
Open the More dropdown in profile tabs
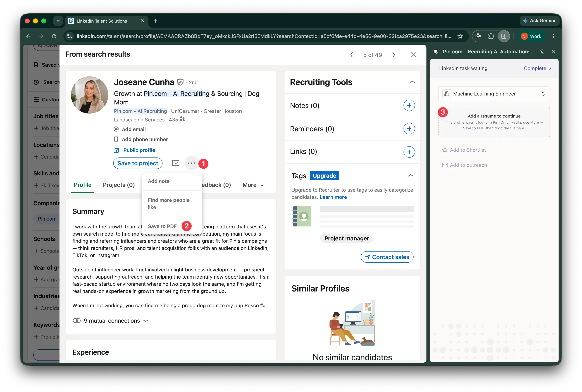253,185
